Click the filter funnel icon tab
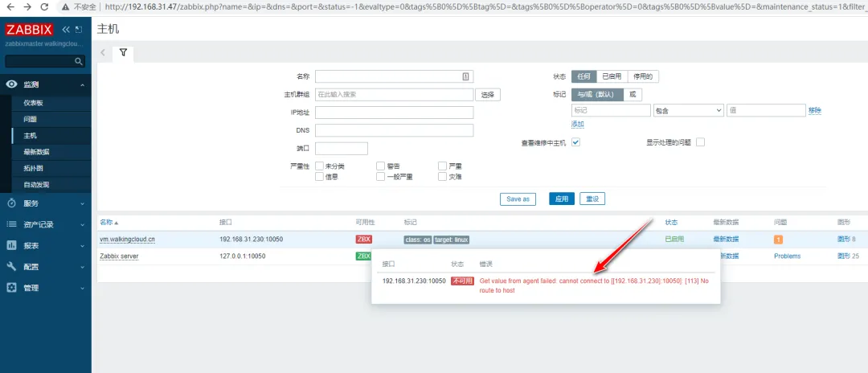Viewport: 868px width, 373px height. click(123, 52)
